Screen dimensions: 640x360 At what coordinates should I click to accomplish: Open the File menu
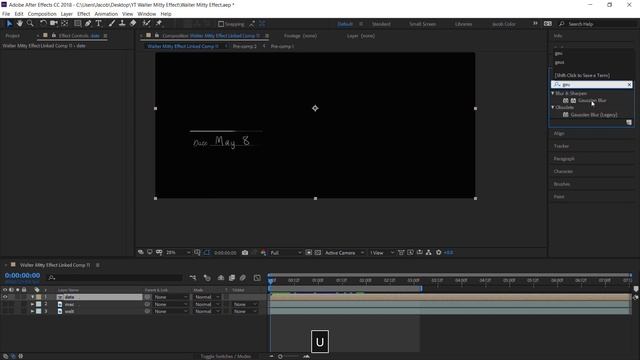(6, 14)
